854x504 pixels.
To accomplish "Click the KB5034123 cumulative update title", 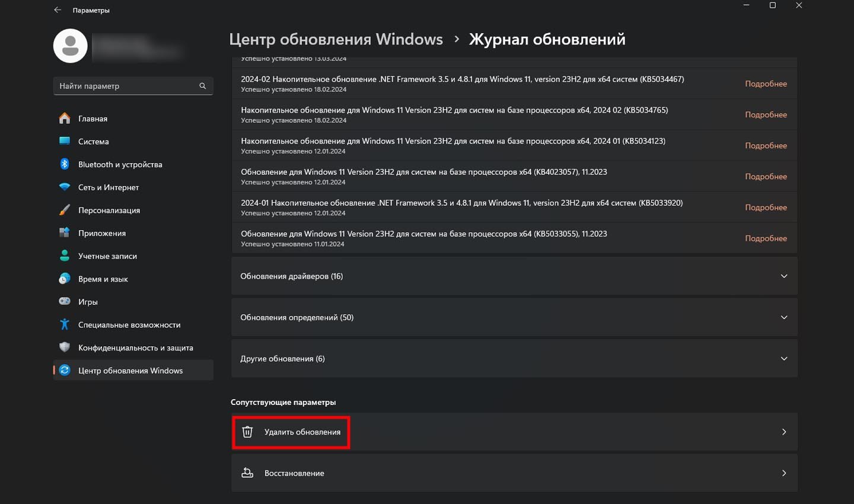I will pyautogui.click(x=453, y=141).
